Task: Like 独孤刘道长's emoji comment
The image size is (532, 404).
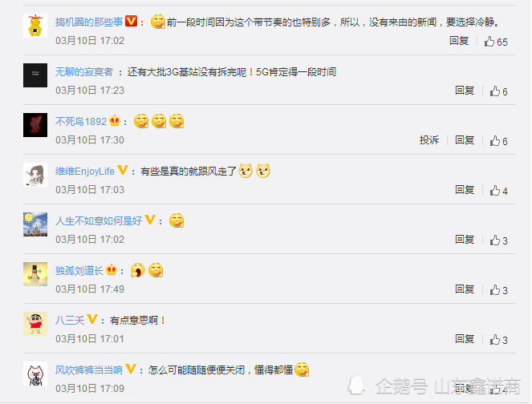Action: tap(498, 290)
